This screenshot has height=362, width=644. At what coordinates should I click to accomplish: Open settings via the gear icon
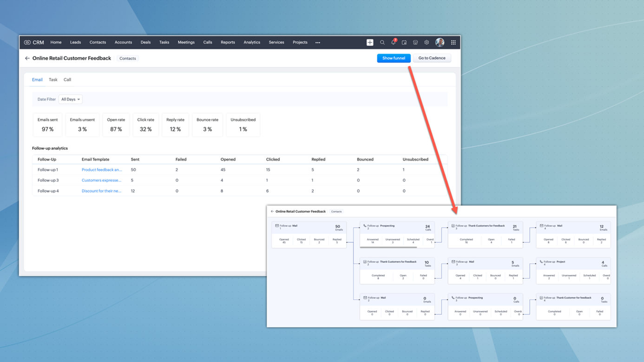(x=427, y=42)
